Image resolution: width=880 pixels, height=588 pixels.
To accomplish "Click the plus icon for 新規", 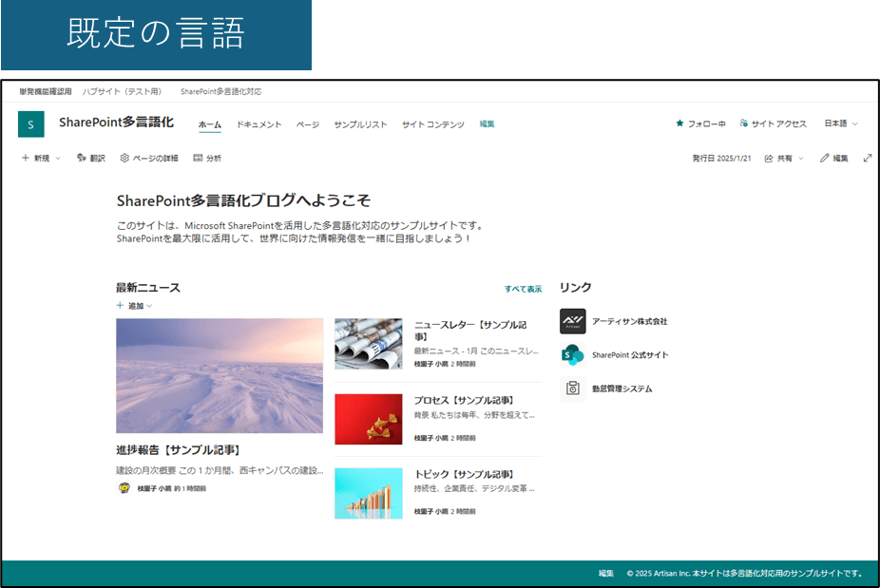I will pos(26,158).
